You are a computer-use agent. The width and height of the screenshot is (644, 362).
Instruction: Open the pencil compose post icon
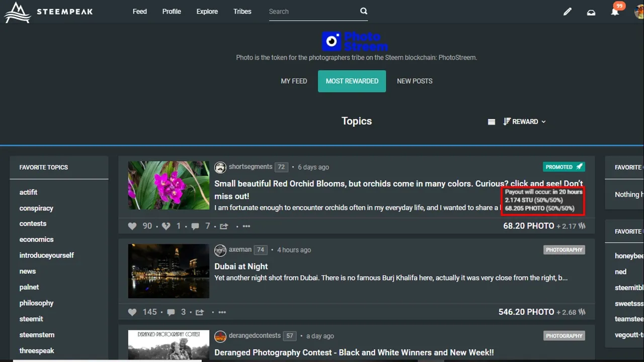point(568,12)
